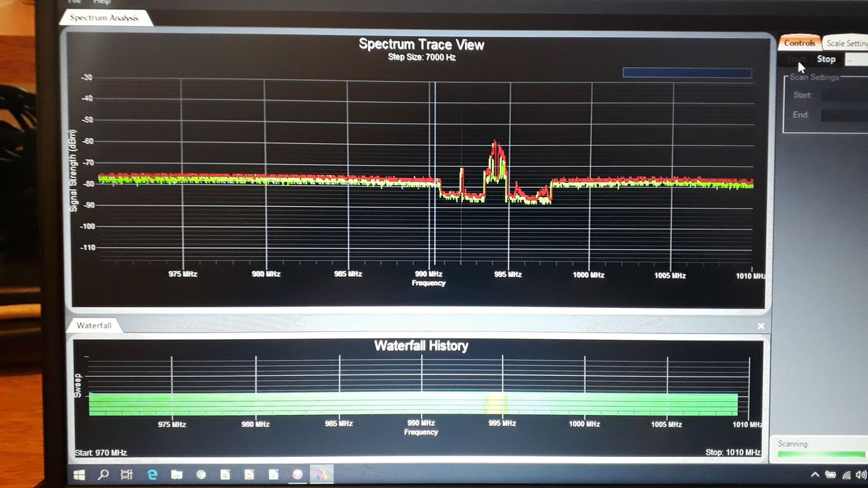Open File Explorer folder icon on taskbar
Screen dimensions: 868x488
[x=176, y=475]
